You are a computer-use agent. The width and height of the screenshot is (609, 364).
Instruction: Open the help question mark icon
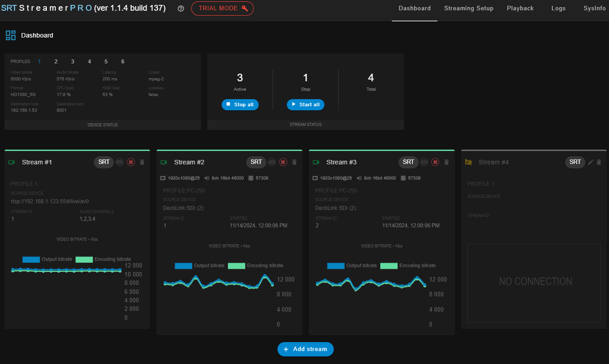coord(181,8)
